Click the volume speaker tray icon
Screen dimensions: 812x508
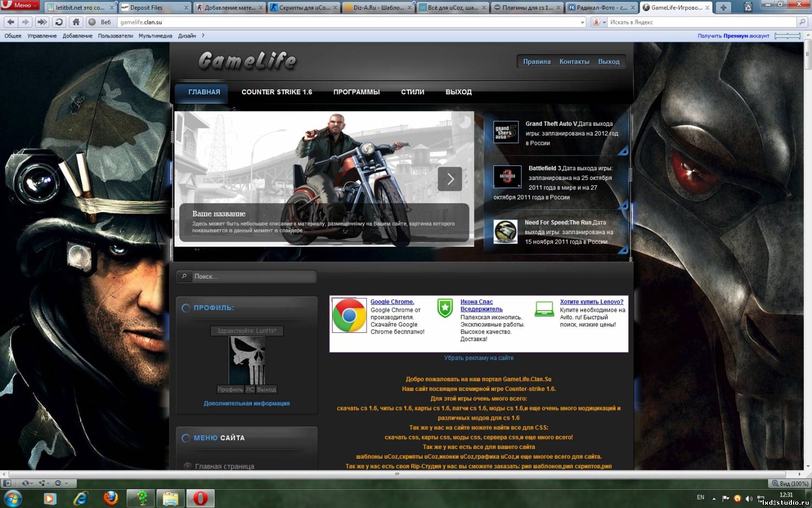pos(749,498)
